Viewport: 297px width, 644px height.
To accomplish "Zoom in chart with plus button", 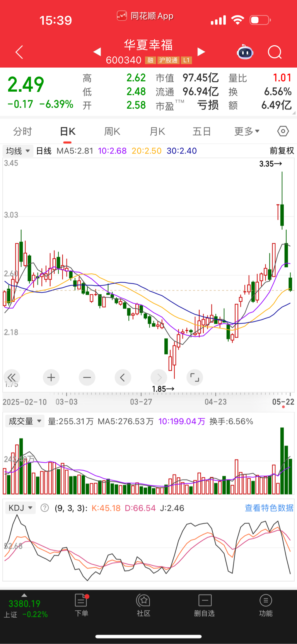I will [x=51, y=377].
